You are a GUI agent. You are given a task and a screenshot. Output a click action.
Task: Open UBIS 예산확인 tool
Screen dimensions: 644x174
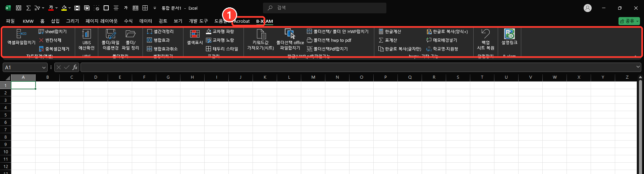(x=87, y=39)
